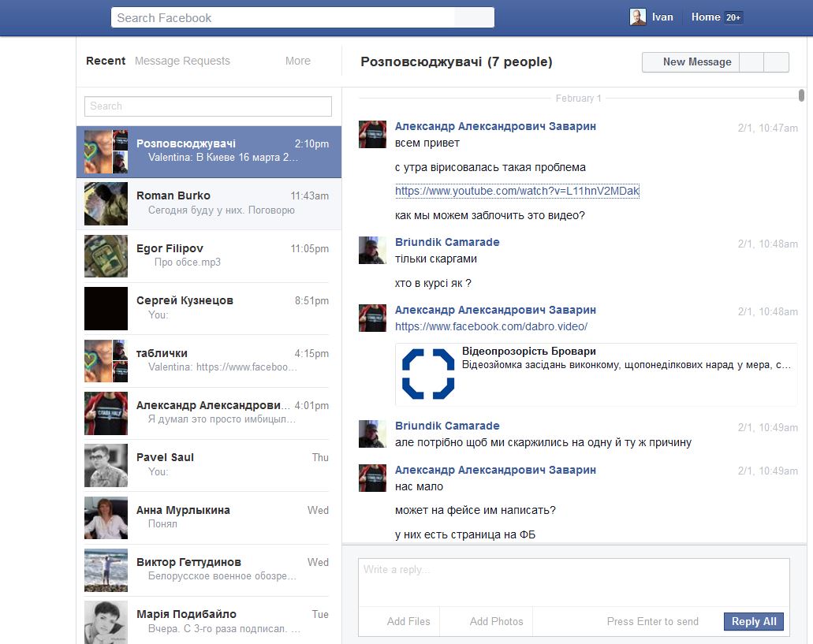
Task: Select the Recent tab
Action: pos(106,61)
